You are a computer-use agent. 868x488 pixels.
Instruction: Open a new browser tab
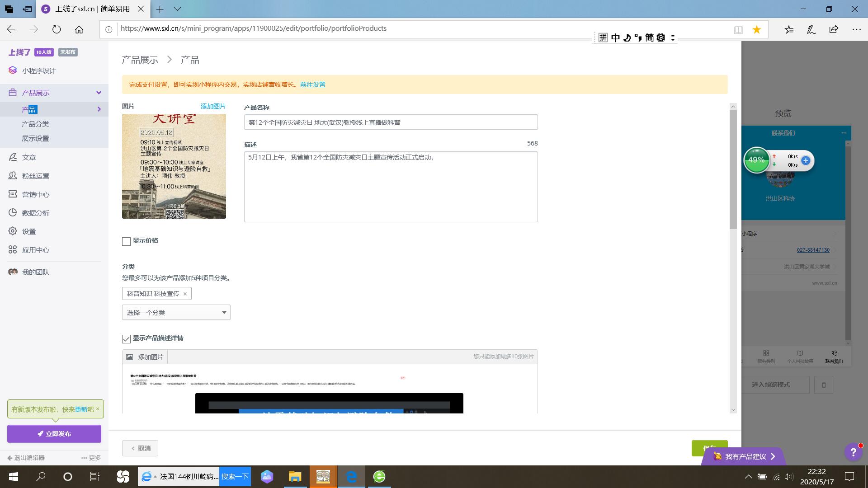(160, 9)
